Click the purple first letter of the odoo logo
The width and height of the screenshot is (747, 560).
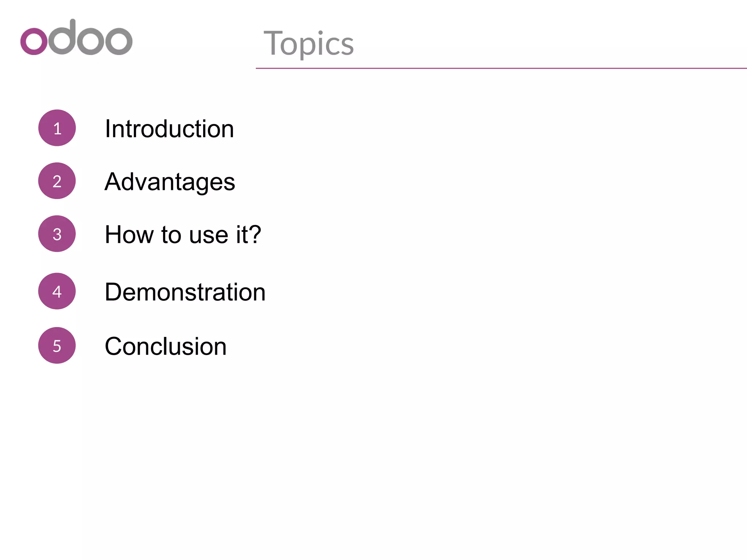[x=34, y=41]
